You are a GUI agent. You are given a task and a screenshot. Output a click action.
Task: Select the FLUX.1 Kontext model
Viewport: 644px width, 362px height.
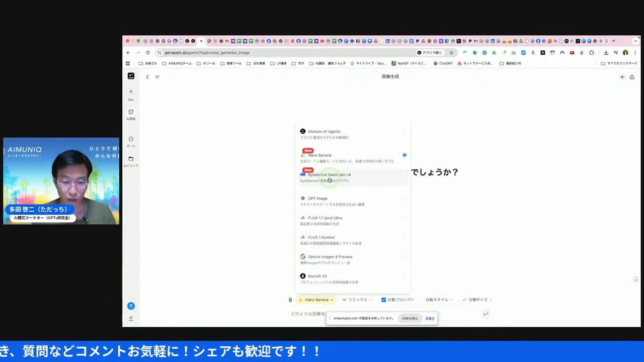(352, 240)
